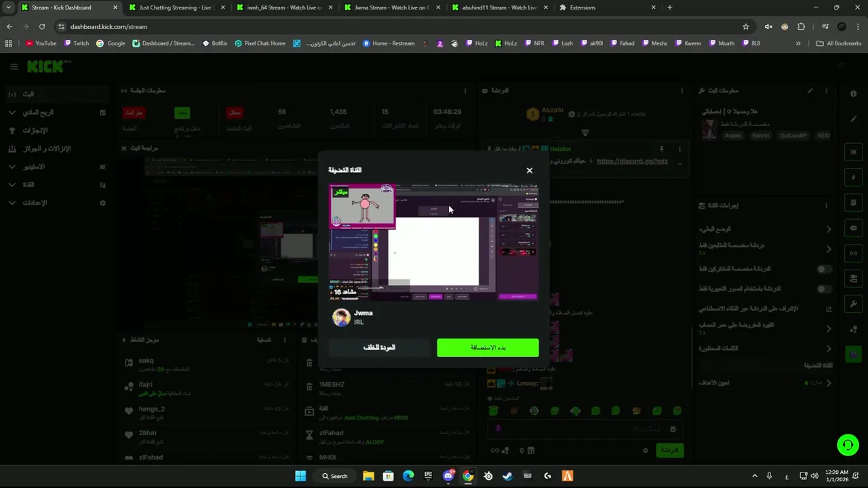
Task: Open a new browser tab
Action: pyautogui.click(x=670, y=7)
